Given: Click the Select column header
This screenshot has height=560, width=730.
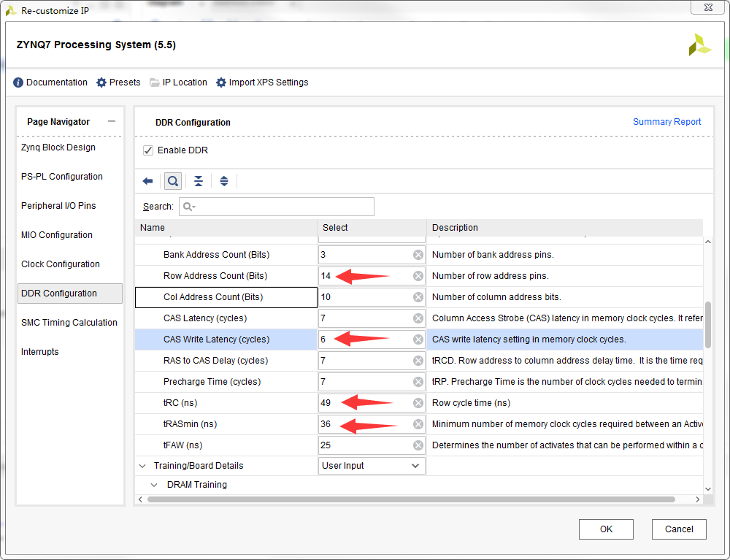Looking at the screenshot, I should point(372,228).
